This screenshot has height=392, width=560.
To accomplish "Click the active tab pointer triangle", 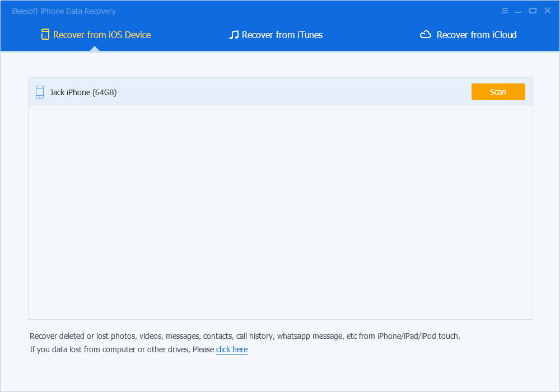I will tap(95, 49).
